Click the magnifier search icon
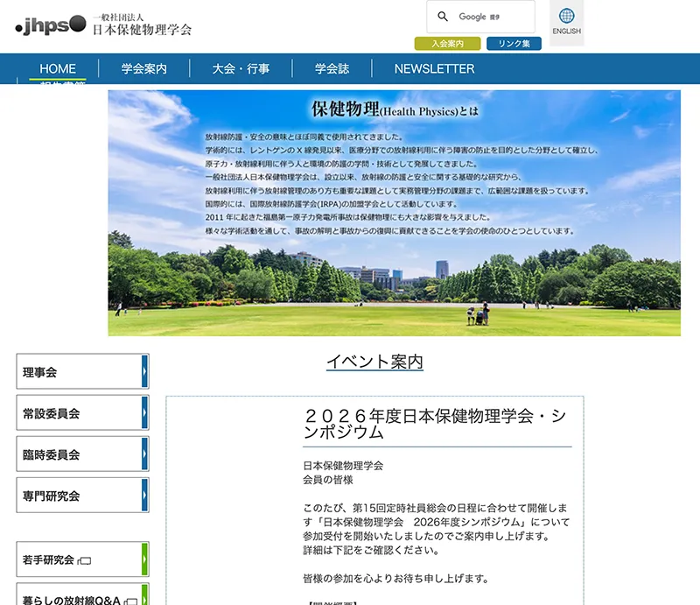 [443, 17]
